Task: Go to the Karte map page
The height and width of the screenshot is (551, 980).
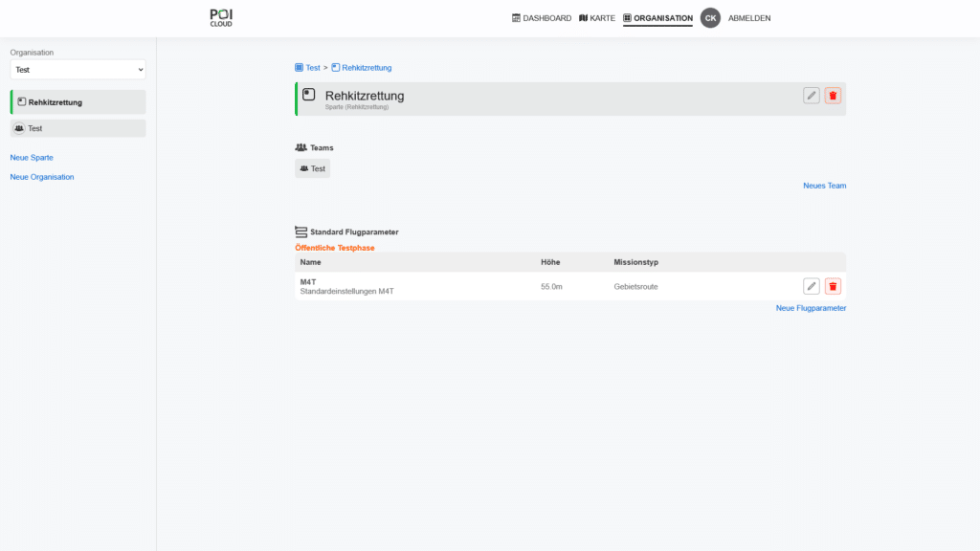Action: (x=597, y=18)
